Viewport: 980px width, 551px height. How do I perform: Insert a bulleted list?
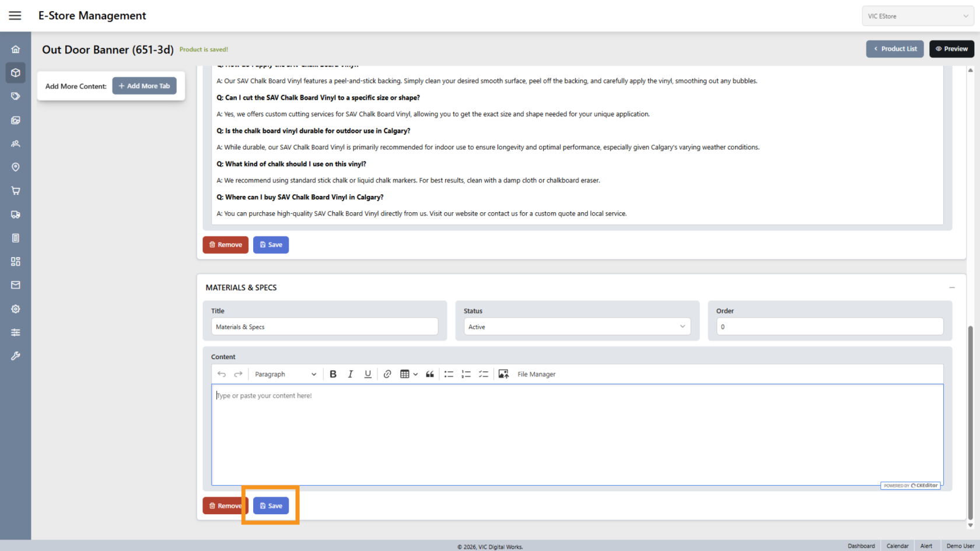[449, 374]
